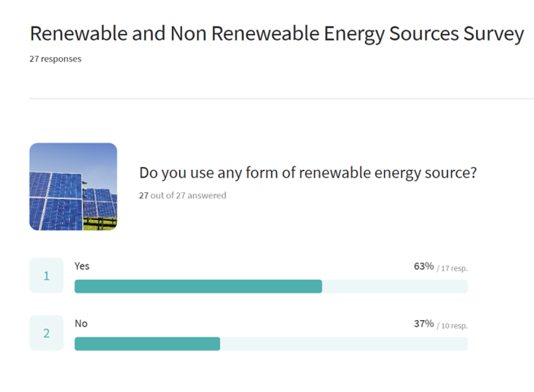
Task: Click the filled teal bar for Yes
Action: [x=198, y=286]
